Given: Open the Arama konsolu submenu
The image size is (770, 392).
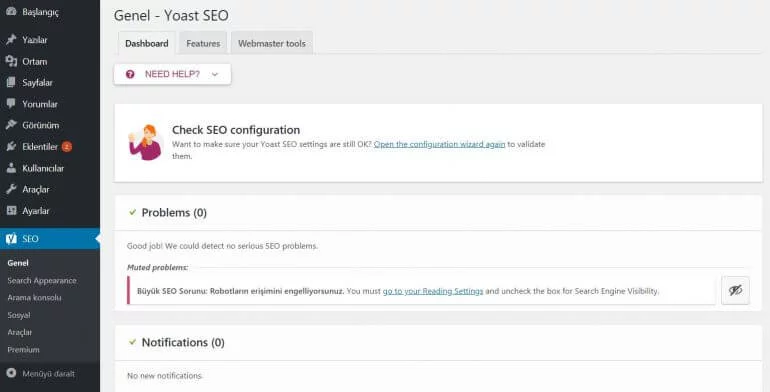Looking at the screenshot, I should [34, 298].
